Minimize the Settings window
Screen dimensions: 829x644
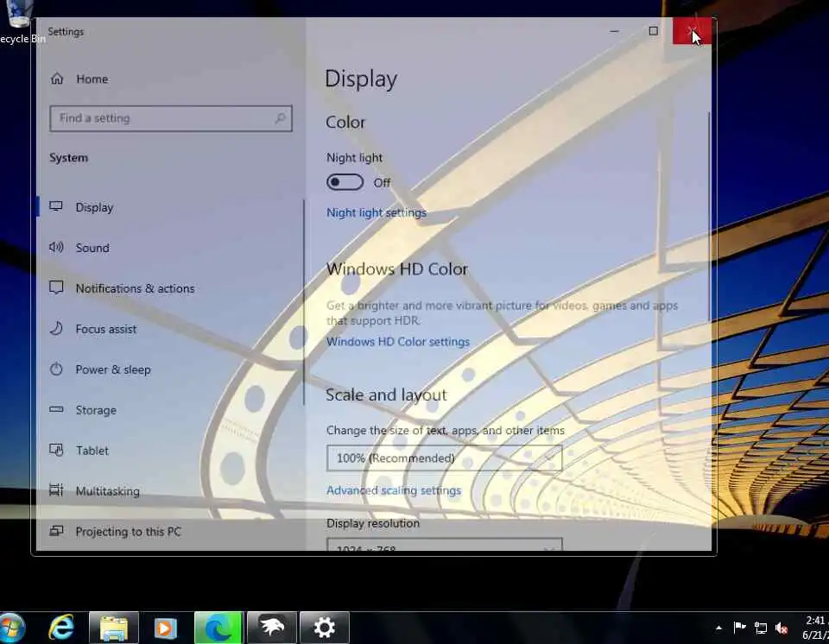[614, 31]
